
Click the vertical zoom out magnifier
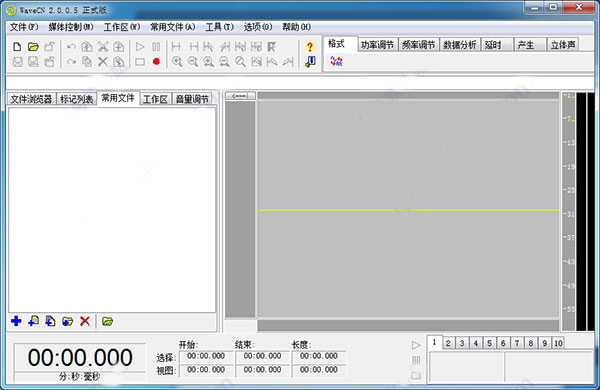[x=225, y=61]
